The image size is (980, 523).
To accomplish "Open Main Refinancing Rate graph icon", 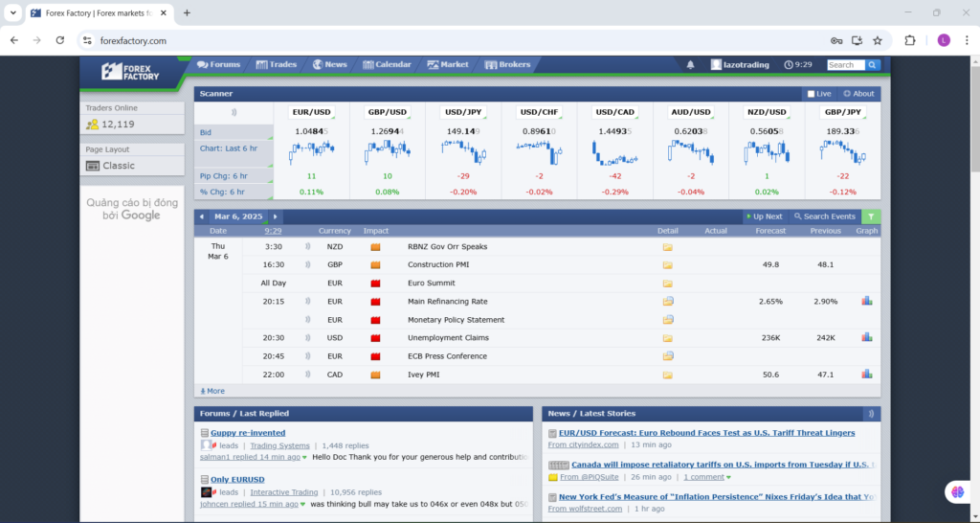I will point(867,301).
